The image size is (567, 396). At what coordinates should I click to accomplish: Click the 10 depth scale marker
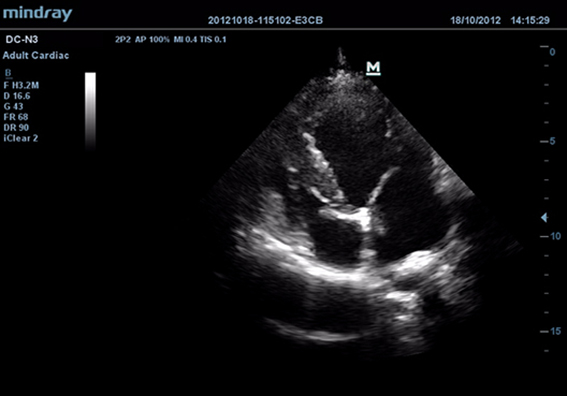pos(556,236)
